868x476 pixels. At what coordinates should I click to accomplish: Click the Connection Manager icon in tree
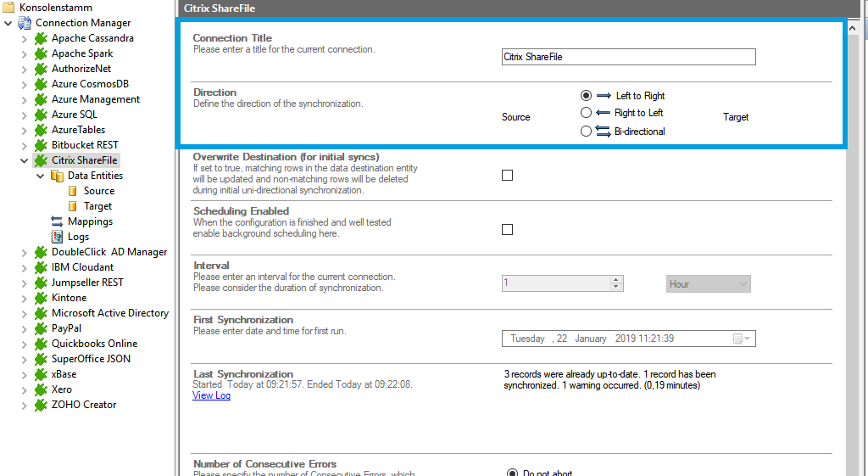click(25, 23)
